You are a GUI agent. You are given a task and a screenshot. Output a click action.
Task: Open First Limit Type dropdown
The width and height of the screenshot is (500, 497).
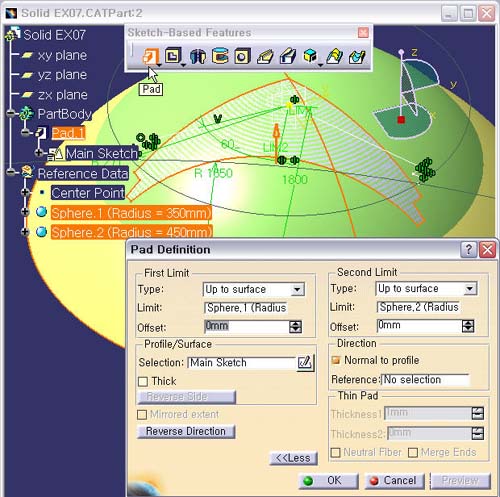[297, 289]
